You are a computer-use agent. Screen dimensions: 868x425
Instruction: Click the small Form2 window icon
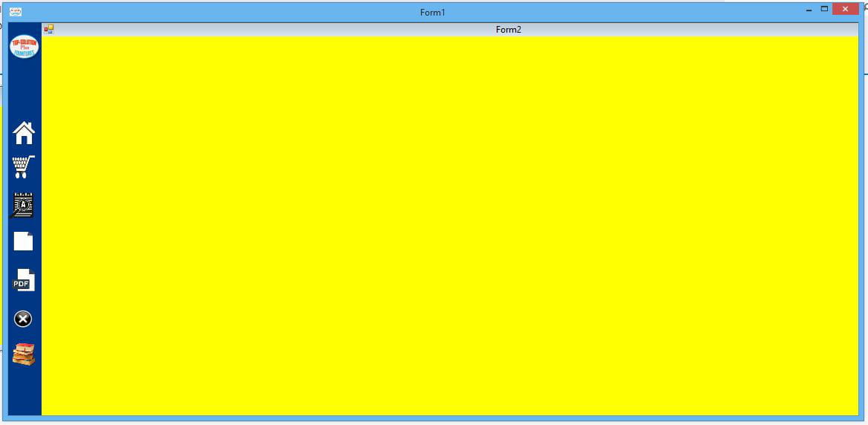[49, 29]
